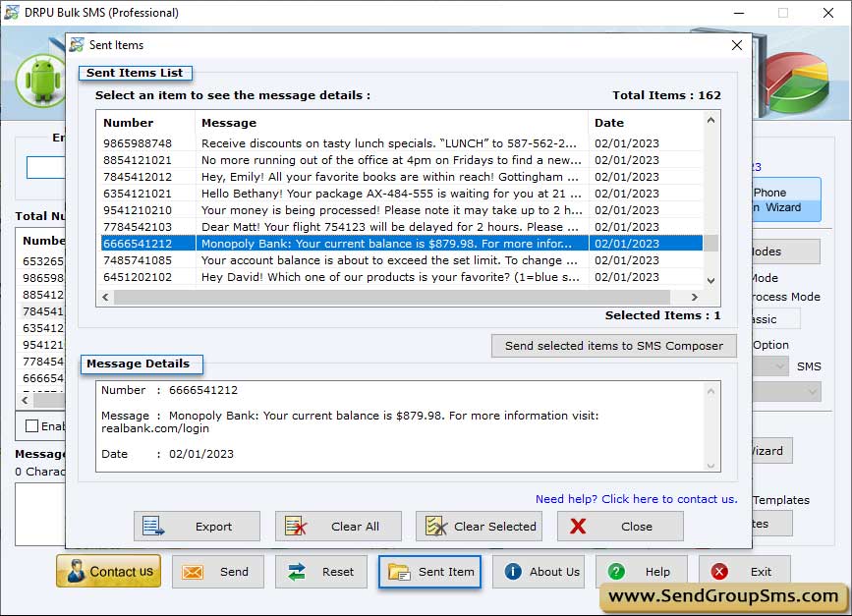
Task: Click the Reset arrows icon in main window
Action: click(x=296, y=572)
